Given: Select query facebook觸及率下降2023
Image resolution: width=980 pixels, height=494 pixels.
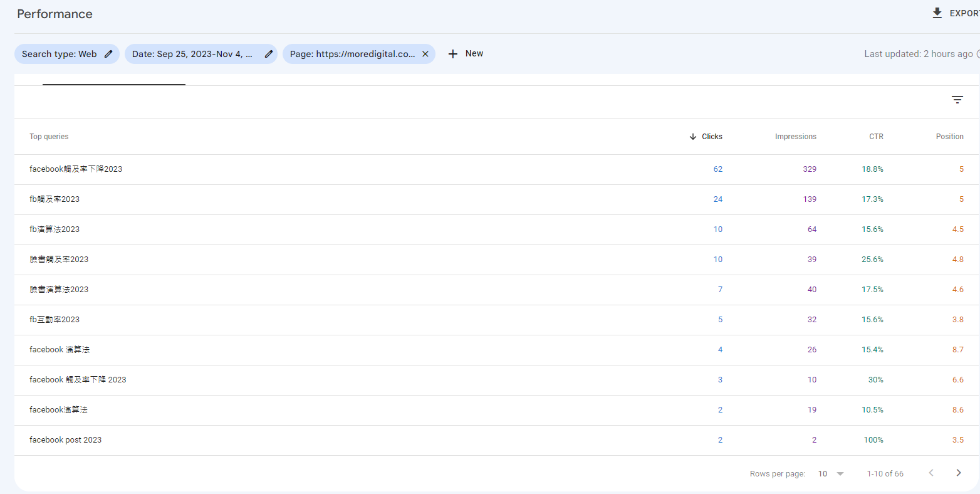Looking at the screenshot, I should point(76,169).
